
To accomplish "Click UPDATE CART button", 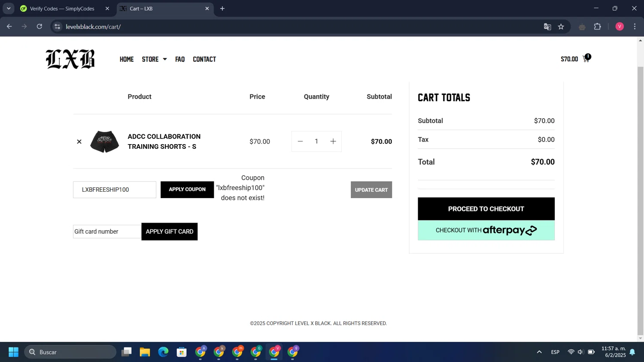I will tap(371, 190).
